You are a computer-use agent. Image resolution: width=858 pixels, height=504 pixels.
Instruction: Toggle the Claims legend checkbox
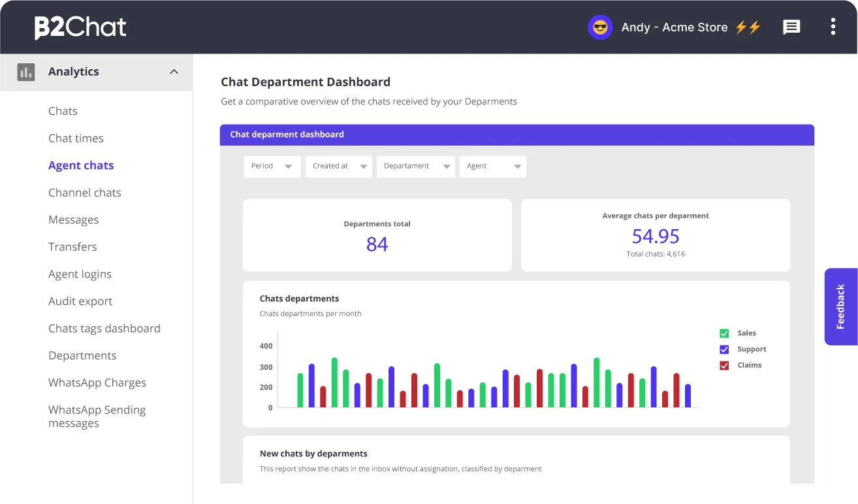click(x=724, y=366)
